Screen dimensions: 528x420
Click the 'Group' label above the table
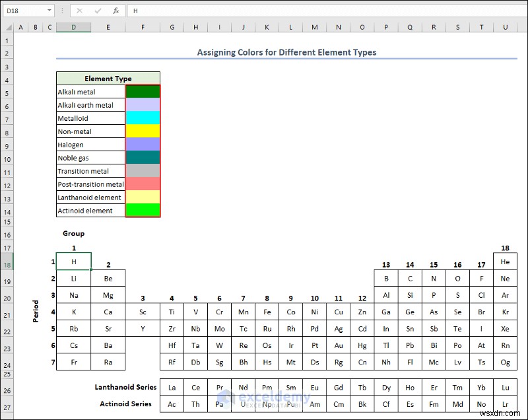73,233
